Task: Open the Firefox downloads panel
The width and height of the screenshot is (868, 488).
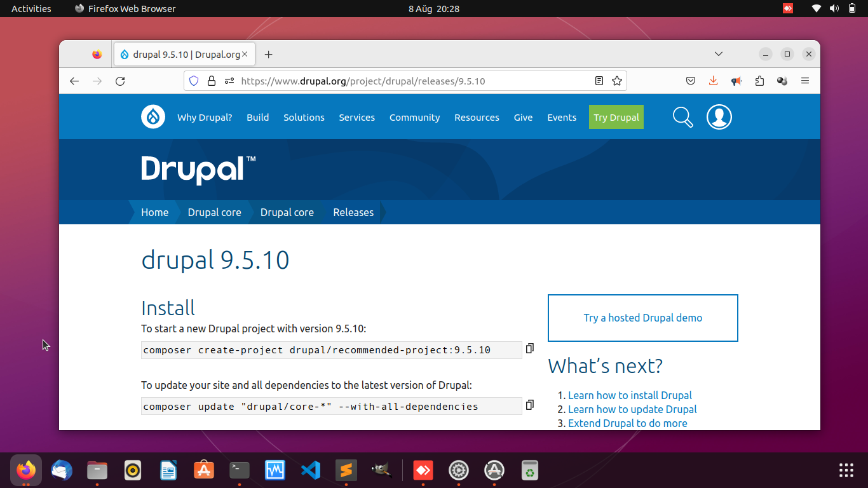Action: click(713, 81)
